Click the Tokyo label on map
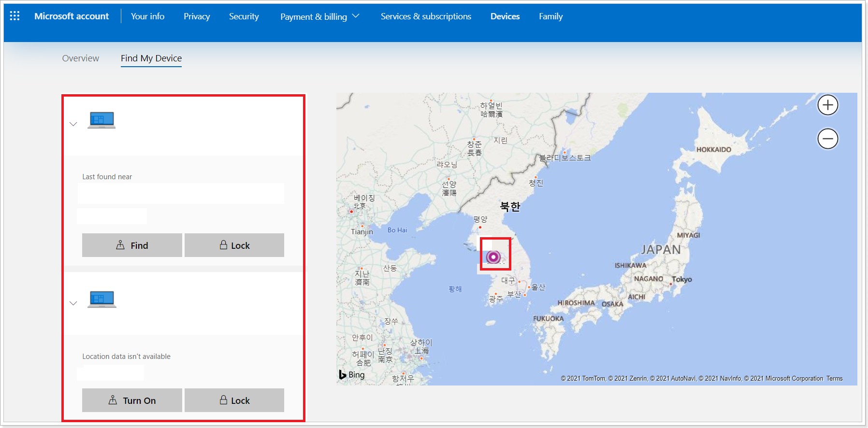The width and height of the screenshot is (868, 428). pos(681,279)
